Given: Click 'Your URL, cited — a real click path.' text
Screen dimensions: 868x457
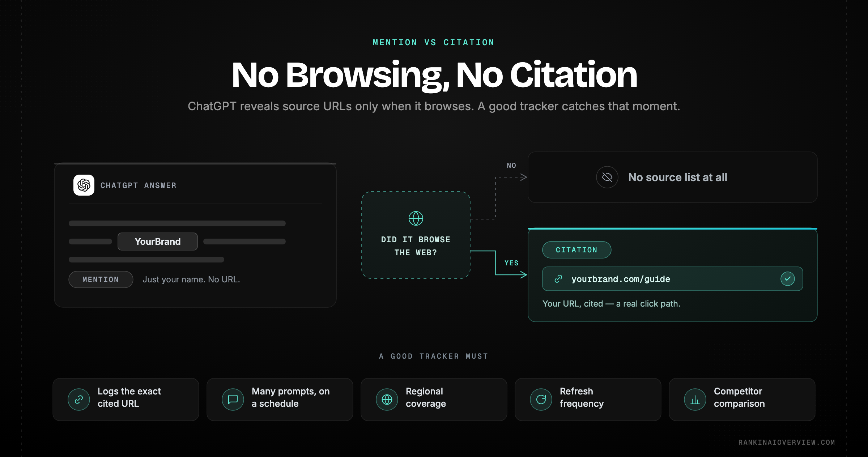Looking at the screenshot, I should tap(611, 304).
